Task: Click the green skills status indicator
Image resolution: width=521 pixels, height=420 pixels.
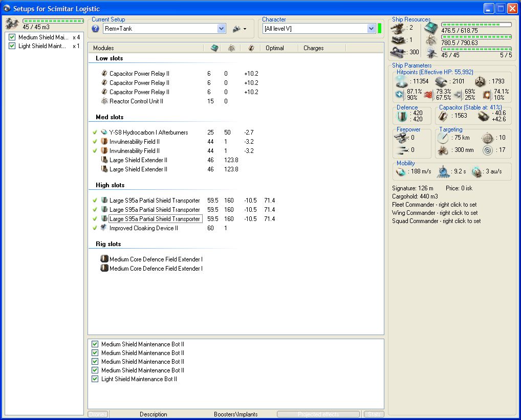Action: 379,29
